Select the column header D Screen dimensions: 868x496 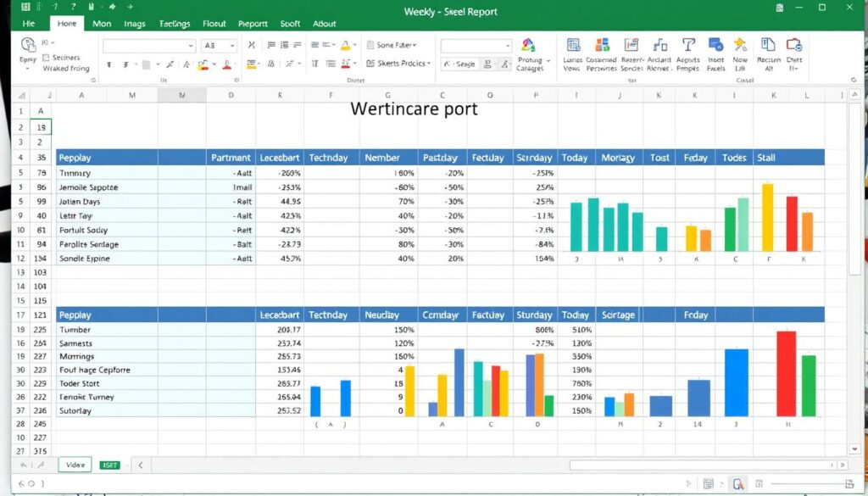231,95
